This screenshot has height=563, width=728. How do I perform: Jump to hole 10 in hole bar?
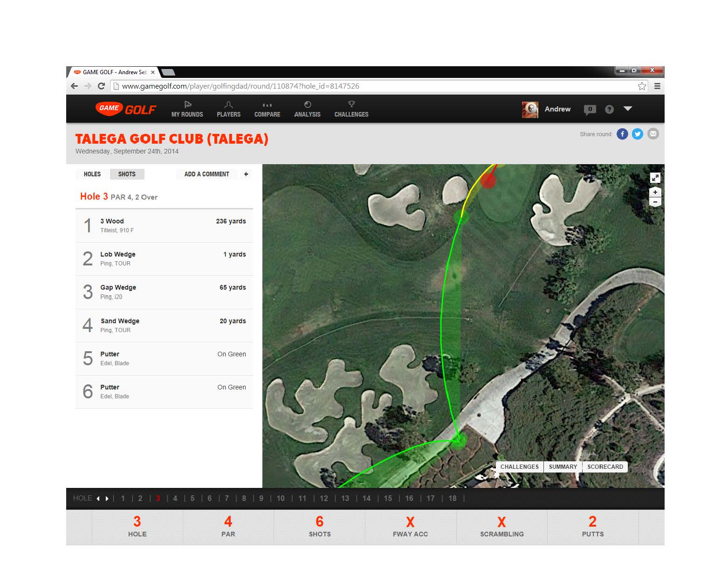click(x=281, y=499)
